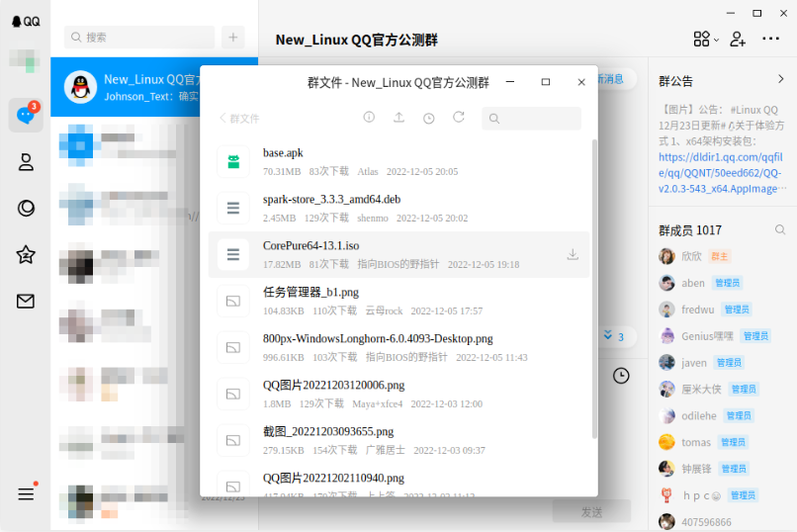
Task: Click image icon of 任务管理器_b1.png
Action: pyautogui.click(x=233, y=302)
